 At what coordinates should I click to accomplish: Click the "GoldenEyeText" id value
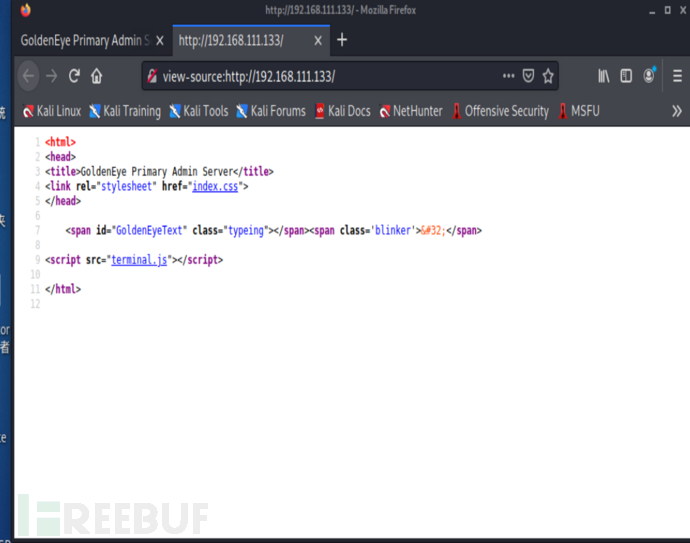149,230
